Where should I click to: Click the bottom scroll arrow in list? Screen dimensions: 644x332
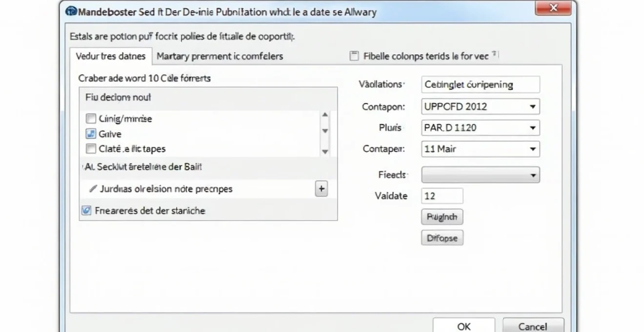click(x=325, y=152)
